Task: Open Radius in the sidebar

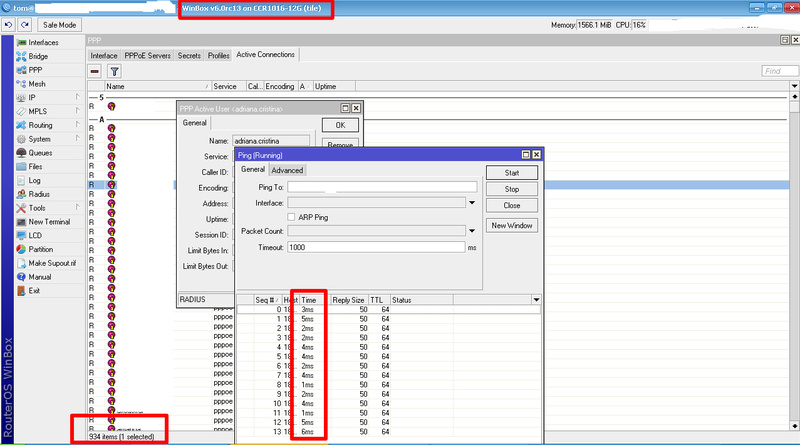Action: click(x=39, y=194)
